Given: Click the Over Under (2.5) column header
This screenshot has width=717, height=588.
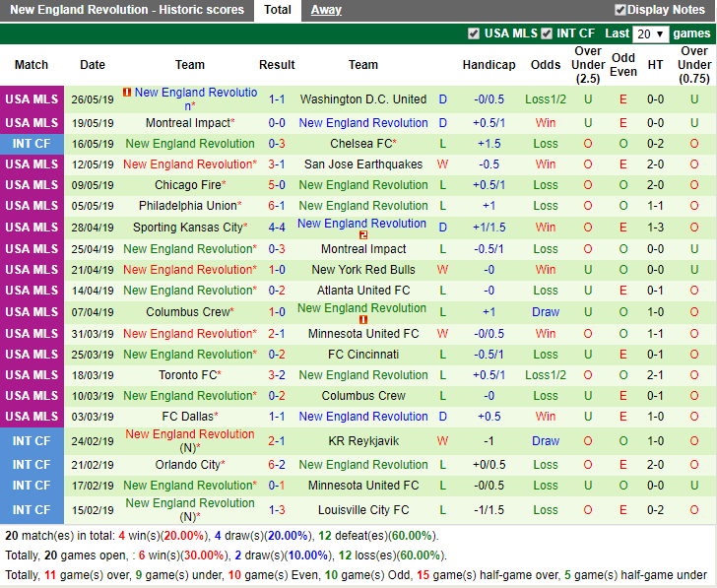Looking at the screenshot, I should 588,65.
